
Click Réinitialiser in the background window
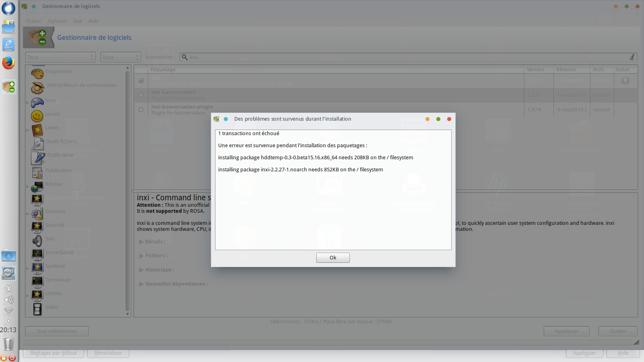click(x=108, y=353)
